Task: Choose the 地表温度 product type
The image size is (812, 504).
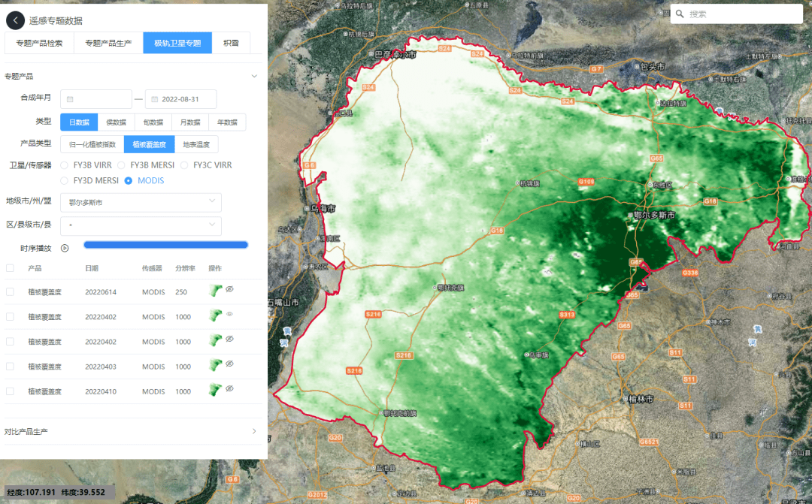Action: coord(196,144)
